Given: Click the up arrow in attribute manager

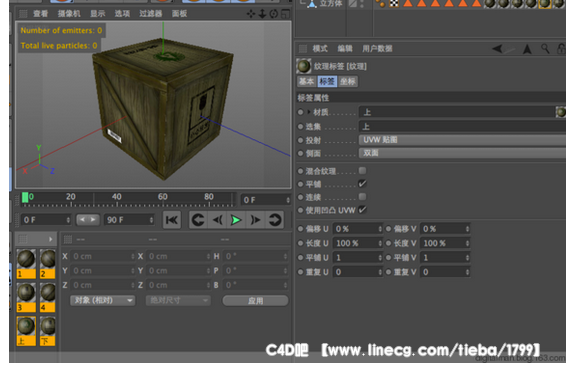Looking at the screenshot, I should [x=527, y=49].
